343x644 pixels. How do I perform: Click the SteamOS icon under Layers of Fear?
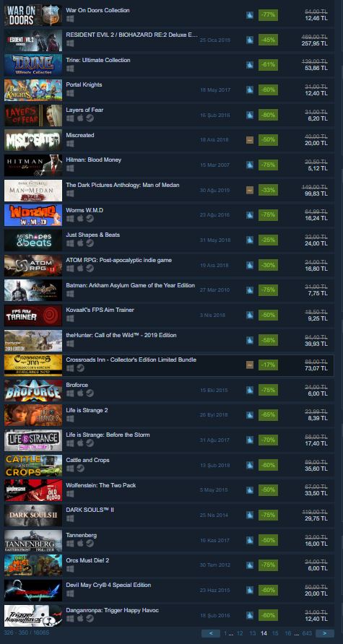(x=90, y=118)
